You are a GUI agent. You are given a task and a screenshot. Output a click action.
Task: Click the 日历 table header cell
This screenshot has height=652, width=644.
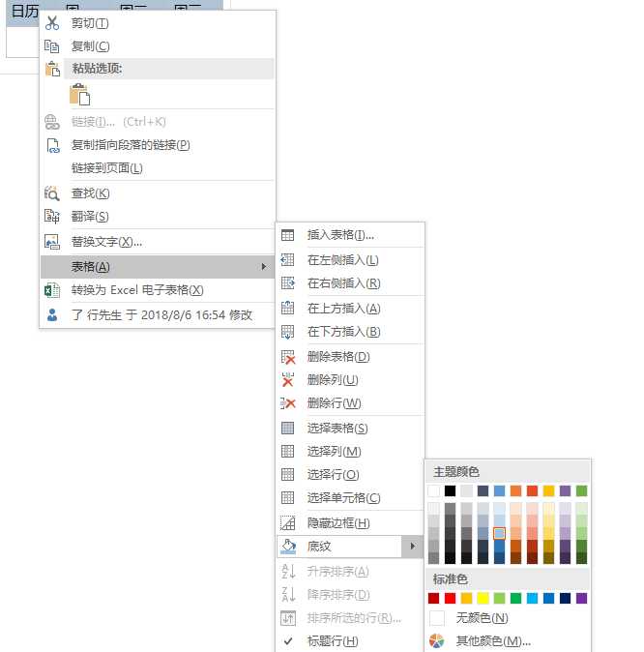(x=24, y=12)
